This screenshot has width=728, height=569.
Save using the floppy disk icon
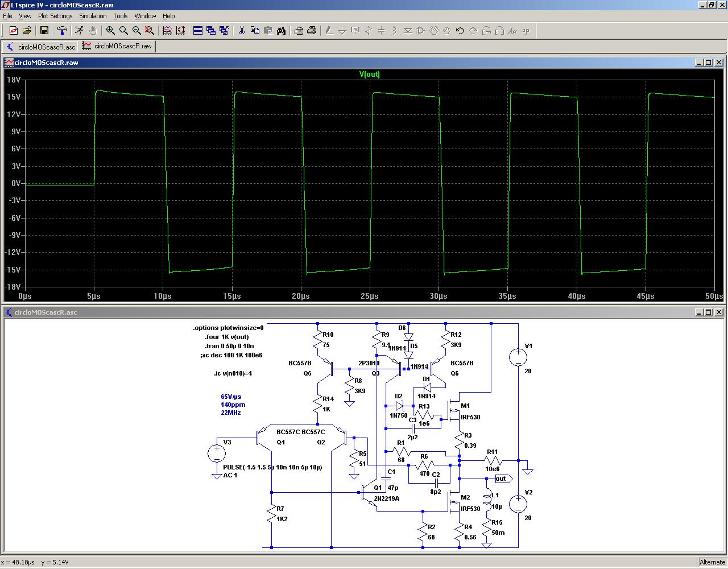point(44,31)
